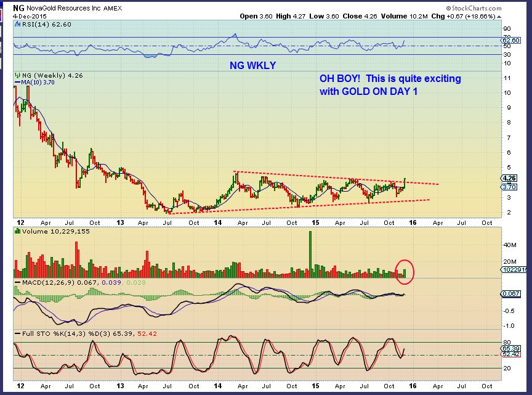Viewport: 532px width, 395px height.
Task: Click the '-1.0' MACD axis label
Action: (509, 326)
